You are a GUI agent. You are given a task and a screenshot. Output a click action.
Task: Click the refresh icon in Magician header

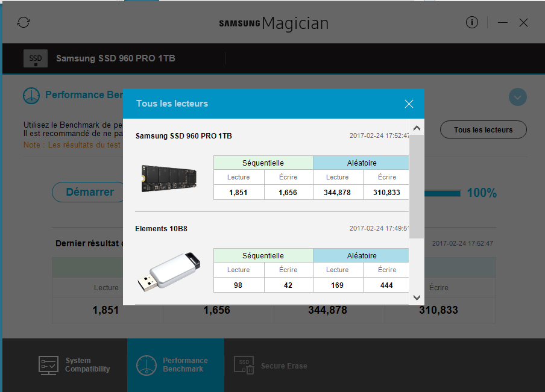[x=24, y=22]
